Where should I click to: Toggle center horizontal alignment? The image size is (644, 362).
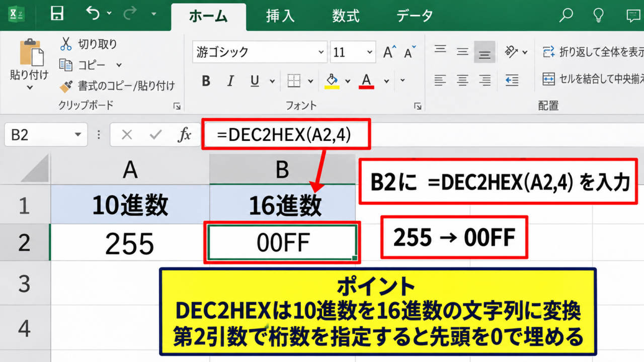point(462,80)
